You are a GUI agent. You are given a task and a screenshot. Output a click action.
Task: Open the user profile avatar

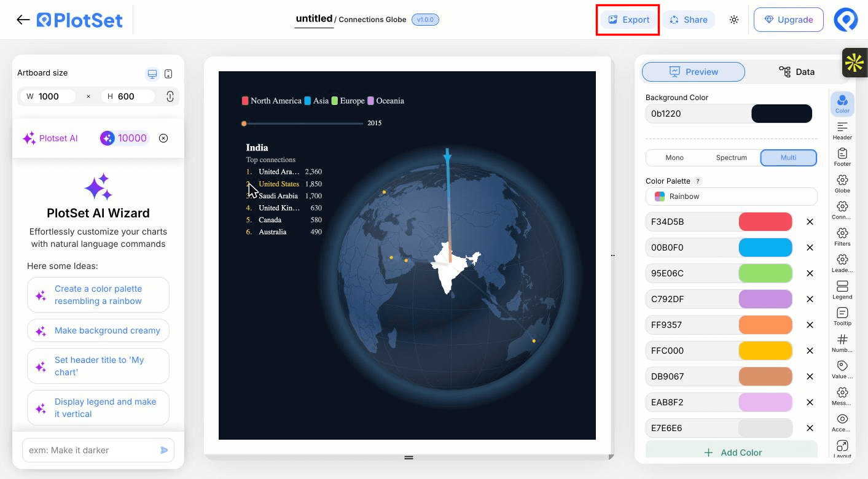coord(845,20)
